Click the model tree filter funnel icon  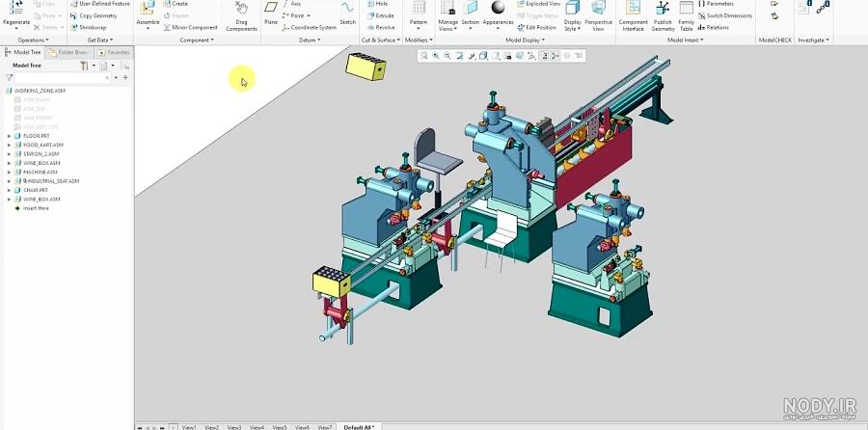[10, 78]
